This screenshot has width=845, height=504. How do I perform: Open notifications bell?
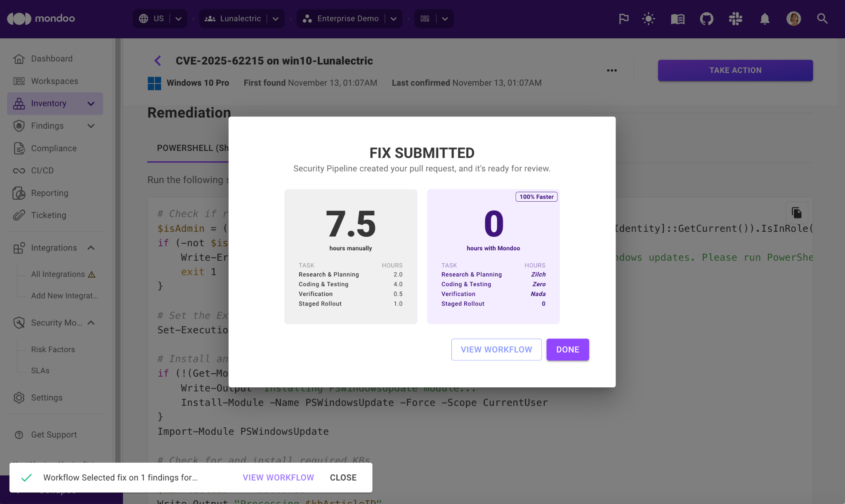tap(765, 19)
